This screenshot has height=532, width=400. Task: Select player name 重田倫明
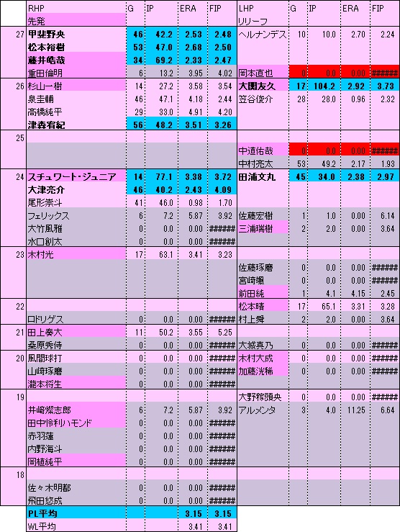point(76,73)
